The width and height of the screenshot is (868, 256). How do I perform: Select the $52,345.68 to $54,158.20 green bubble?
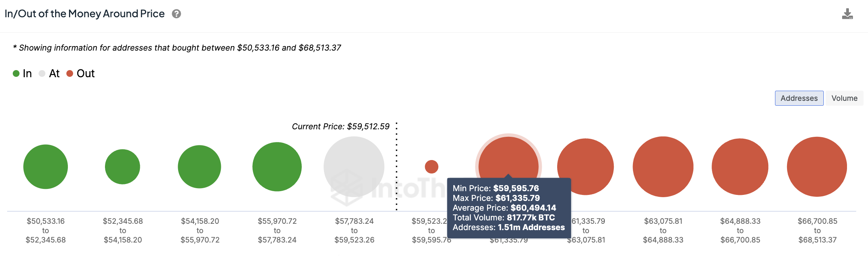123,167
